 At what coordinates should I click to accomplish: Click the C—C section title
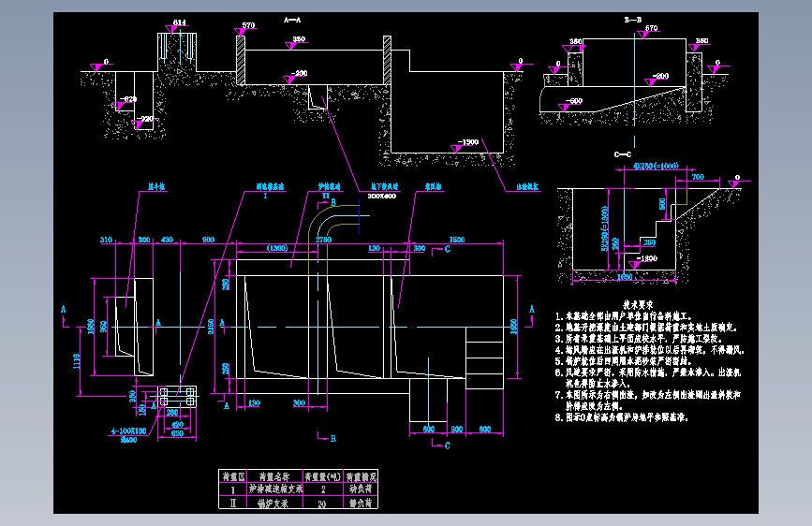coord(623,154)
